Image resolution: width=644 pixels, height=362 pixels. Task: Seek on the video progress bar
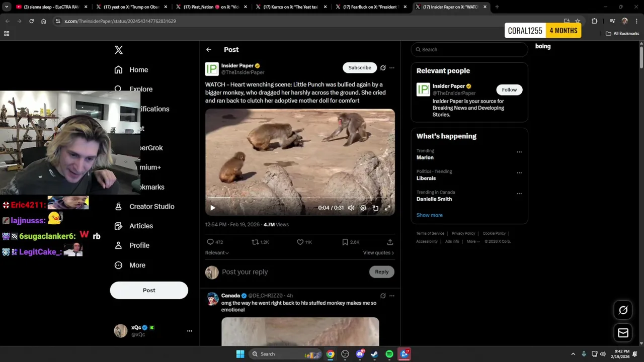click(x=300, y=198)
